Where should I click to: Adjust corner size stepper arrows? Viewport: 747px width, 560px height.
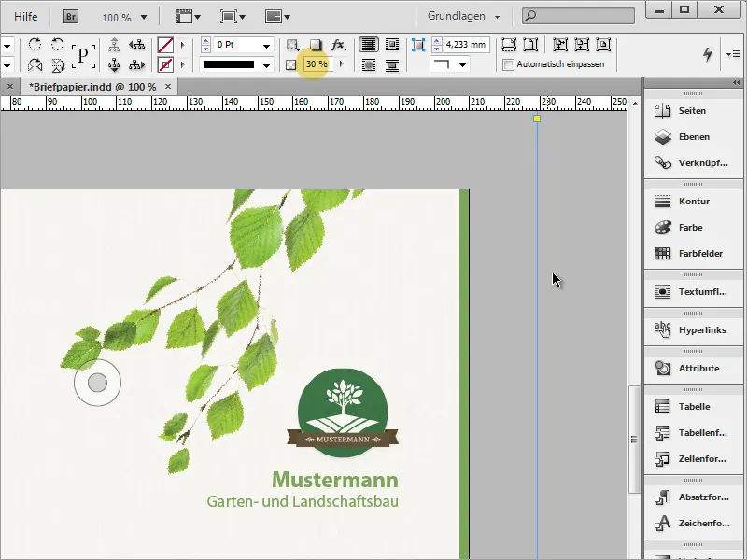tap(436, 45)
